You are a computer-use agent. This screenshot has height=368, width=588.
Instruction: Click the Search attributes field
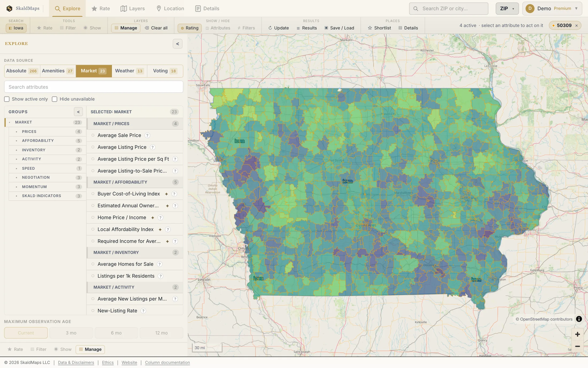94,87
